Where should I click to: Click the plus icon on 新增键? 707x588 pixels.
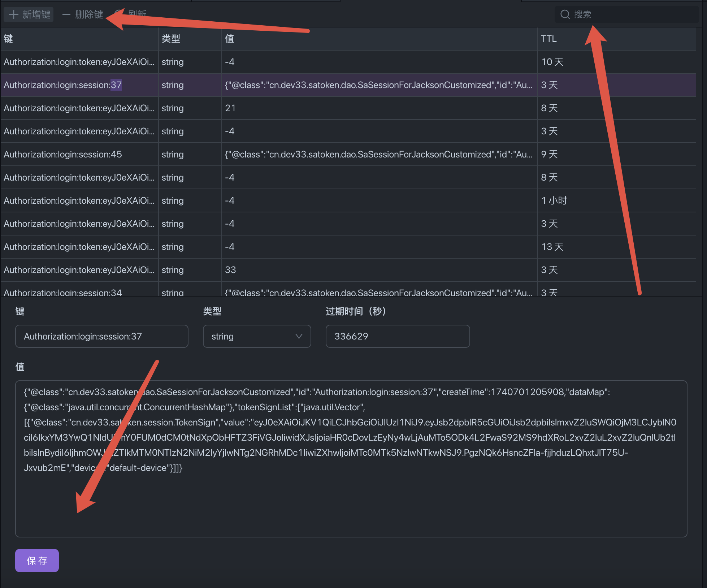[13, 14]
